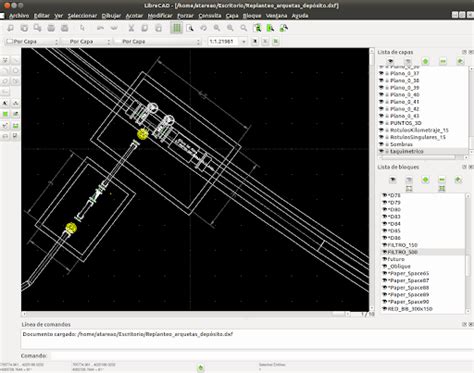Click the Comando input field
Image resolution: width=474 pixels, height=373 pixels.
[x=262, y=356]
